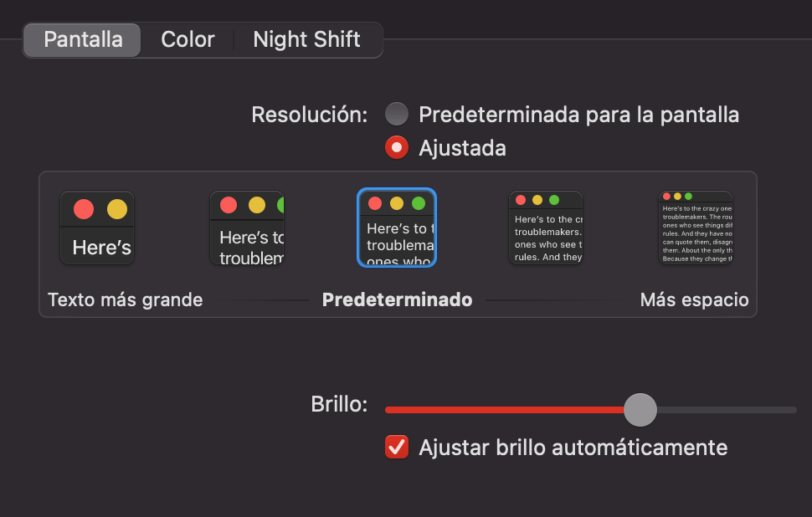Click the Ajustar brillo automáticamente text
Viewport: 812px width, 517px height.
coord(573,448)
